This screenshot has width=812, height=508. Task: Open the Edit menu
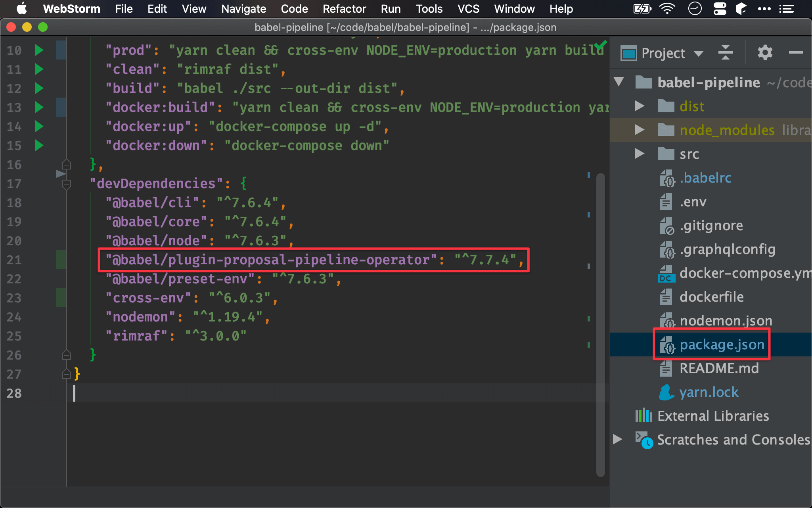(157, 9)
